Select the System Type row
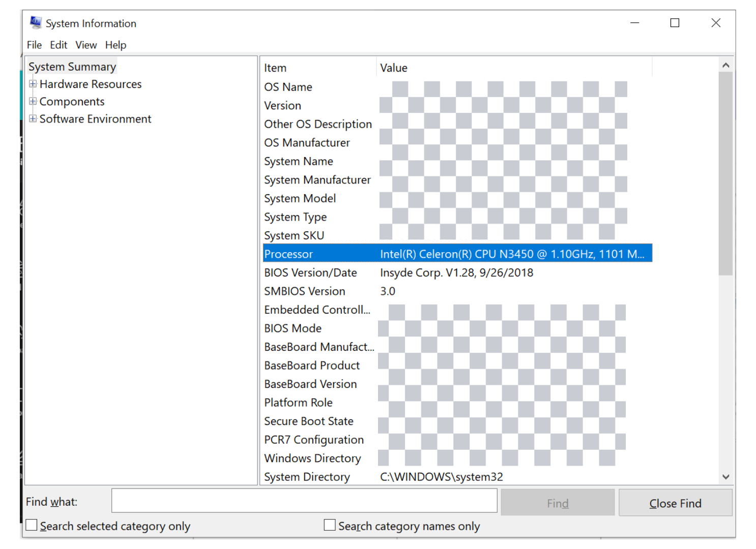756x549 pixels. (x=457, y=217)
